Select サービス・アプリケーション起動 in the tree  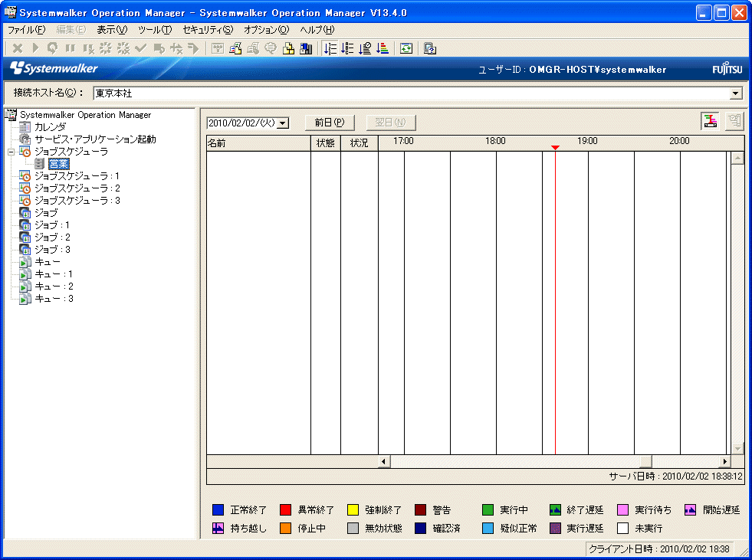tap(95, 139)
